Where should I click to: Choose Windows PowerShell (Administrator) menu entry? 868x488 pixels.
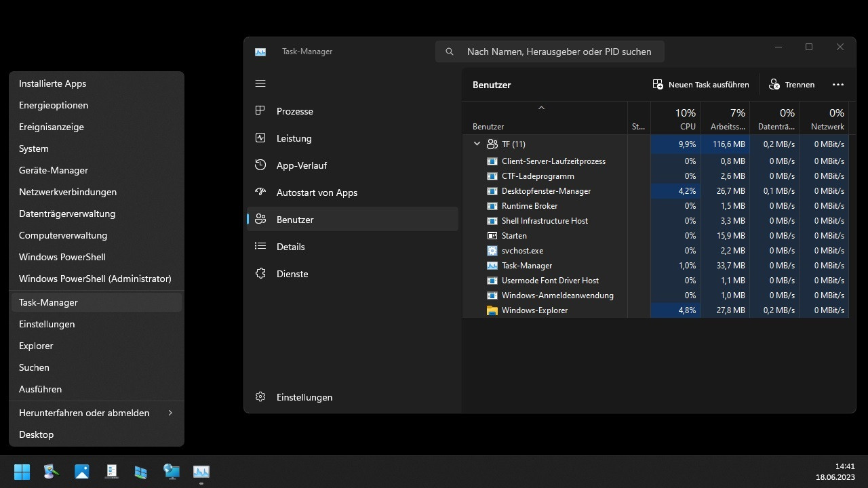[x=95, y=279]
